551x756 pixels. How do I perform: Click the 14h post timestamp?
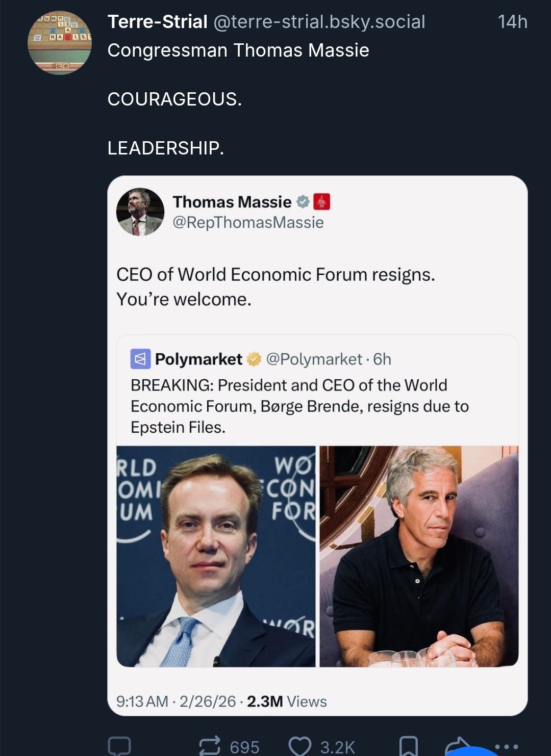(x=512, y=22)
